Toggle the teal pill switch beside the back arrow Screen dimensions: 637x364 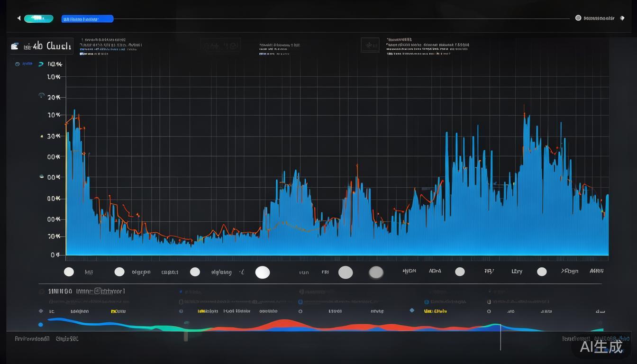tap(38, 18)
